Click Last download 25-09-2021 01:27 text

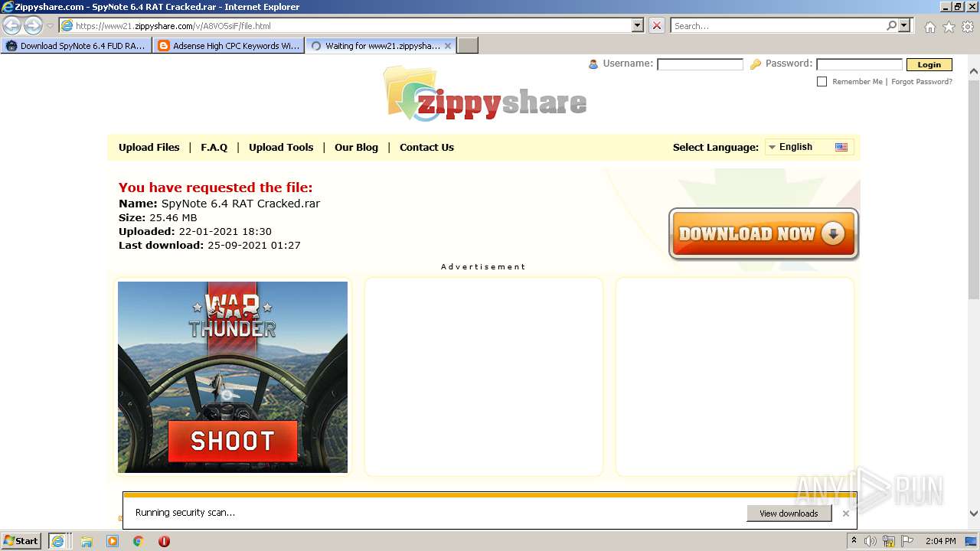click(210, 246)
